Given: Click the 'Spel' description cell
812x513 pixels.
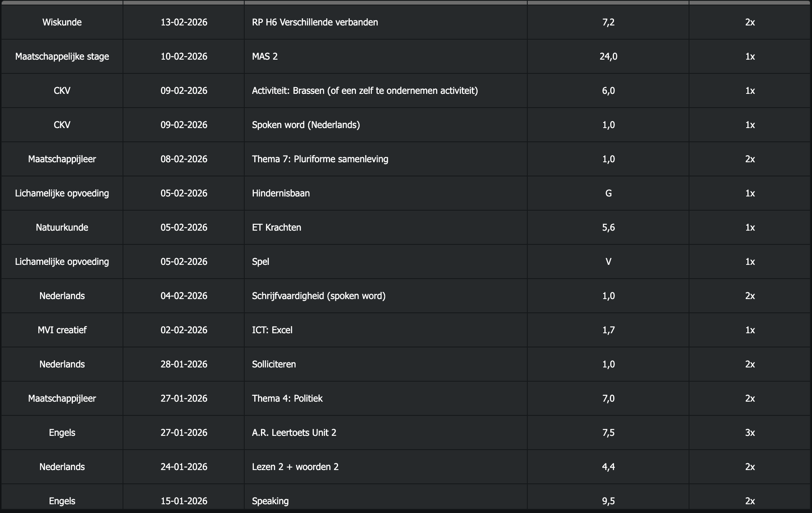Looking at the screenshot, I should (x=261, y=262).
